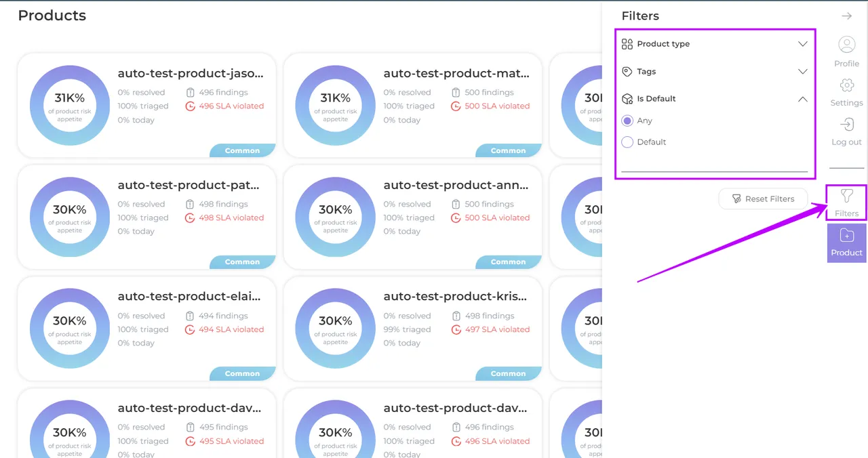868x458 pixels.
Task: Click 496 SLA violated on first card
Action: pos(231,106)
